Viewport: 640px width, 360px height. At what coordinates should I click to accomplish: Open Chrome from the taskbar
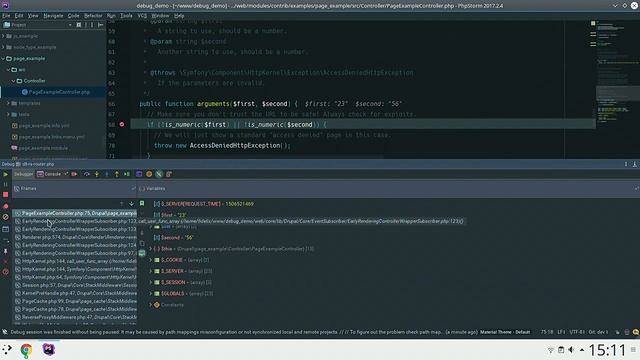(26, 350)
